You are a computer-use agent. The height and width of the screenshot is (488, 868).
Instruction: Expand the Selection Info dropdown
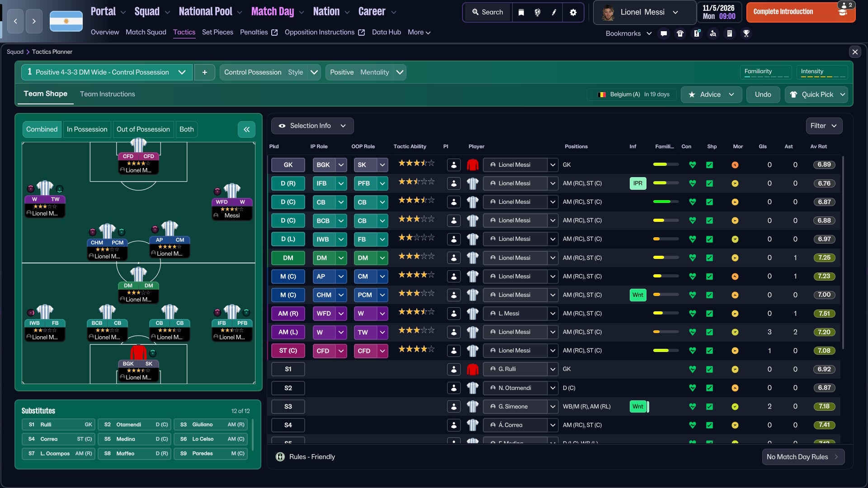tap(312, 126)
